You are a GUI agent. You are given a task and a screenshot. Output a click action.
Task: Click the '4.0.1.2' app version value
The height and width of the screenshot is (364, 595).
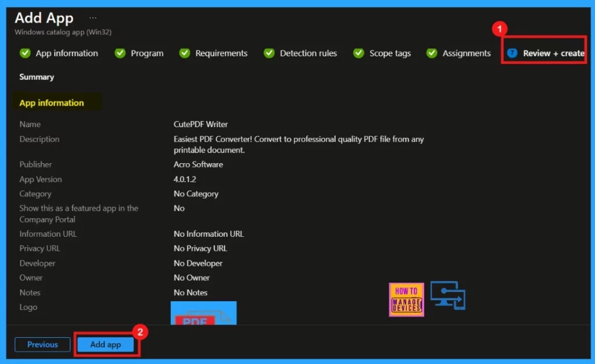185,179
